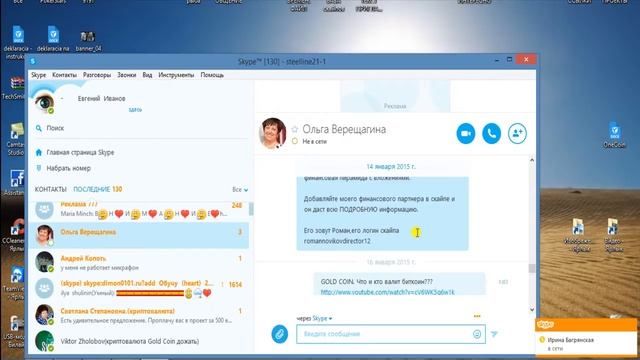This screenshot has width=640, height=360.
Task: Mark Ольга Верещагина as a favorite with the star
Action: coord(295,129)
